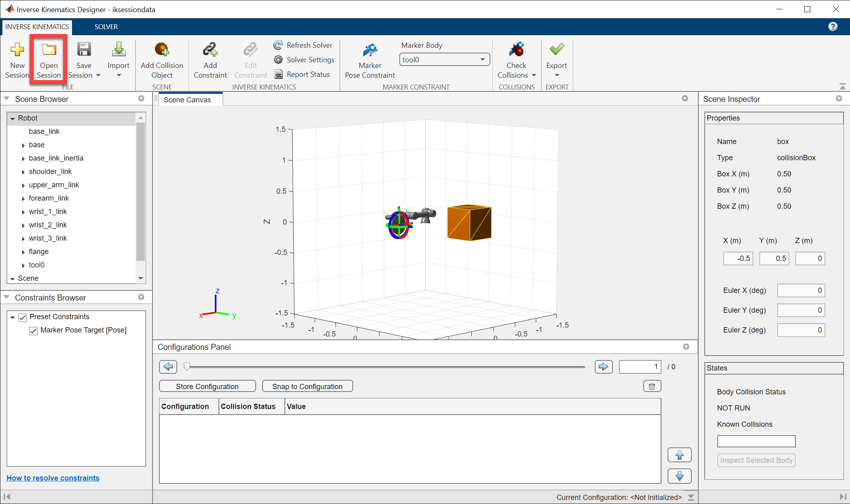The height and width of the screenshot is (504, 850).
Task: Click the Check Collisions icon
Action: click(x=516, y=50)
